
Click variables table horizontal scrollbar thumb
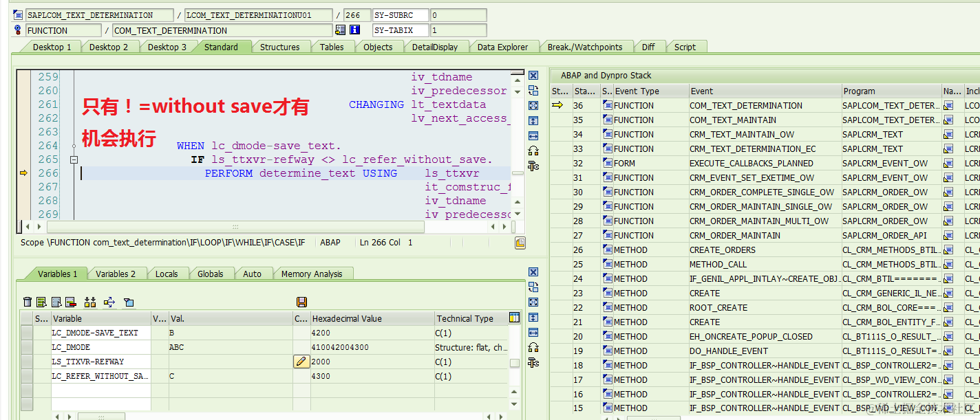pyautogui.click(x=101, y=417)
